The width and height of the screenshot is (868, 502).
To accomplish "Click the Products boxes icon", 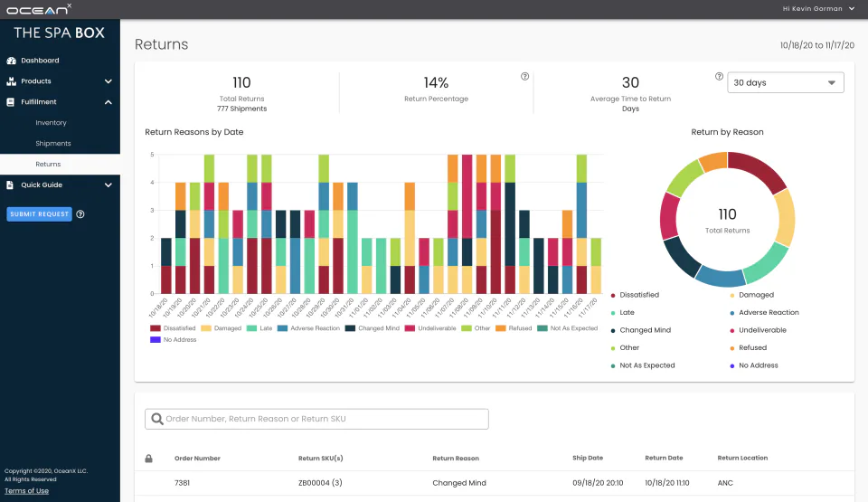I will coord(11,81).
